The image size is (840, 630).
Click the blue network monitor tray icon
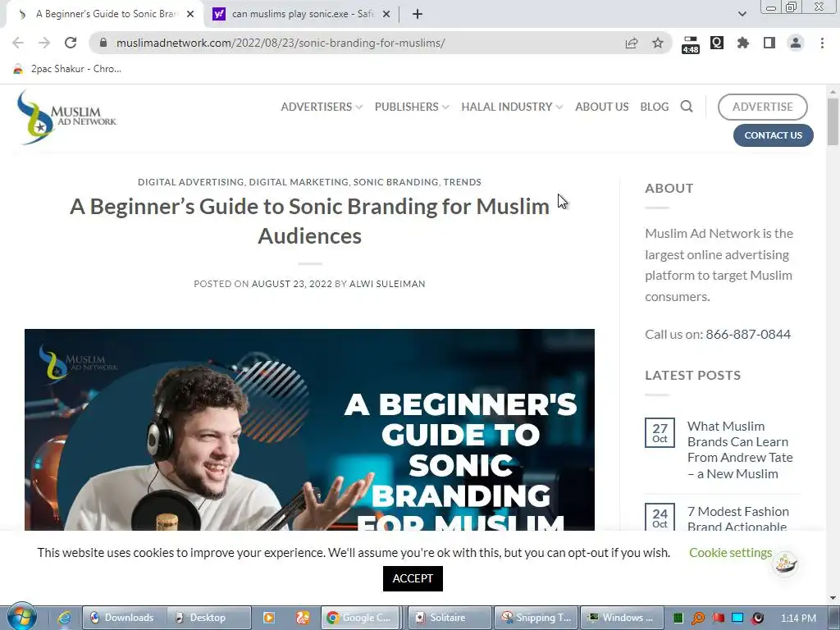(737, 619)
